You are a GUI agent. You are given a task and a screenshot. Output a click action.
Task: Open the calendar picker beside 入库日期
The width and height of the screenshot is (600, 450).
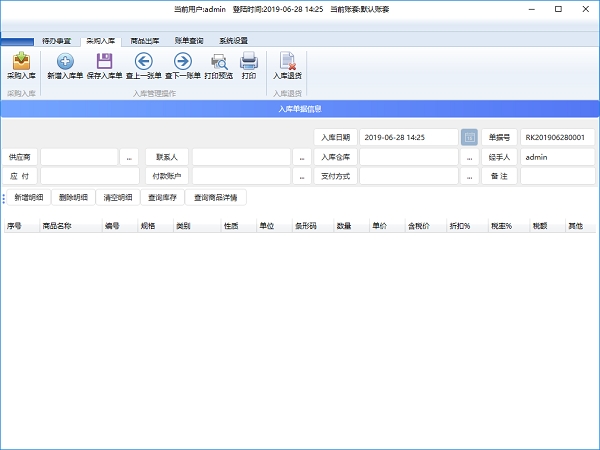tap(469, 137)
